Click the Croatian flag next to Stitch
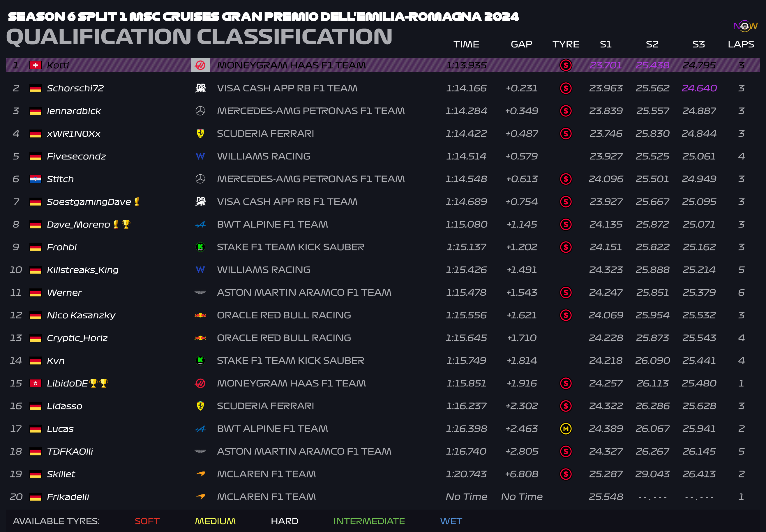Screen dimensions: 766x532 pos(35,179)
